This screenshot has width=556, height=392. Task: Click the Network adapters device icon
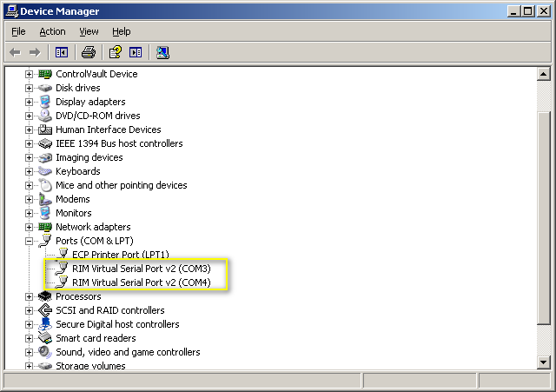45,227
